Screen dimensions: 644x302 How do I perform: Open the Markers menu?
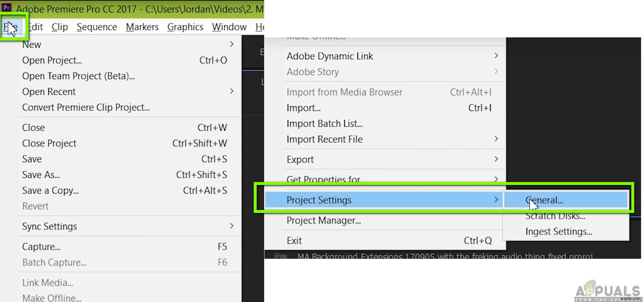click(x=142, y=27)
